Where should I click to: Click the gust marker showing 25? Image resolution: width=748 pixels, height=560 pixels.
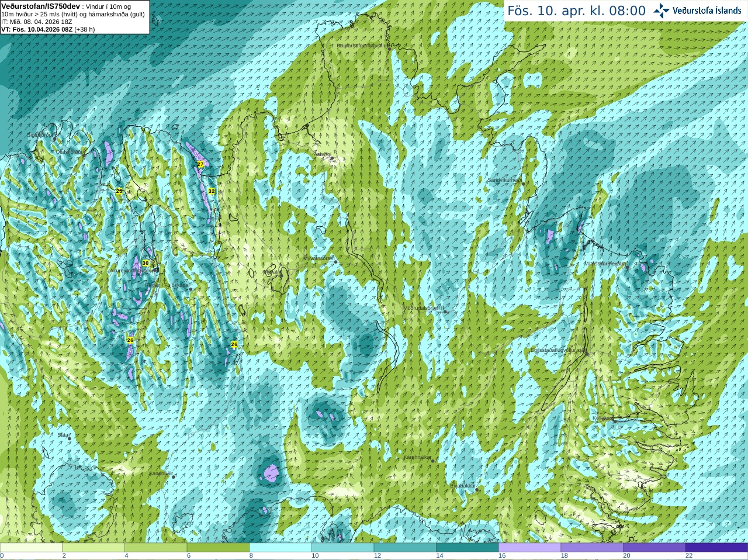119,191
